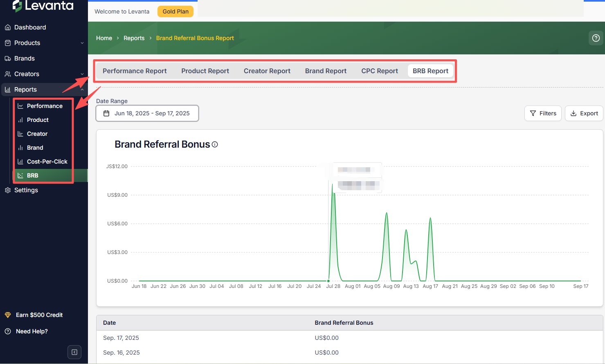Expand the Creators menu chevron

(x=82, y=74)
